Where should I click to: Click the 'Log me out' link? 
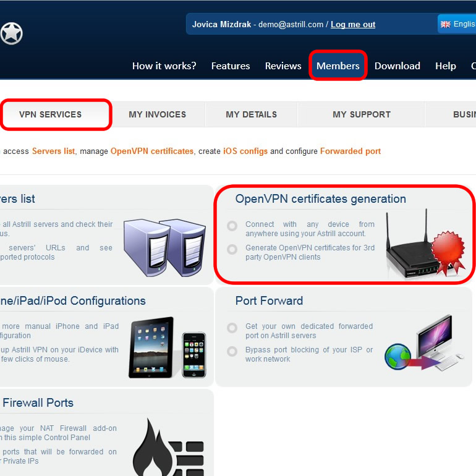click(353, 24)
